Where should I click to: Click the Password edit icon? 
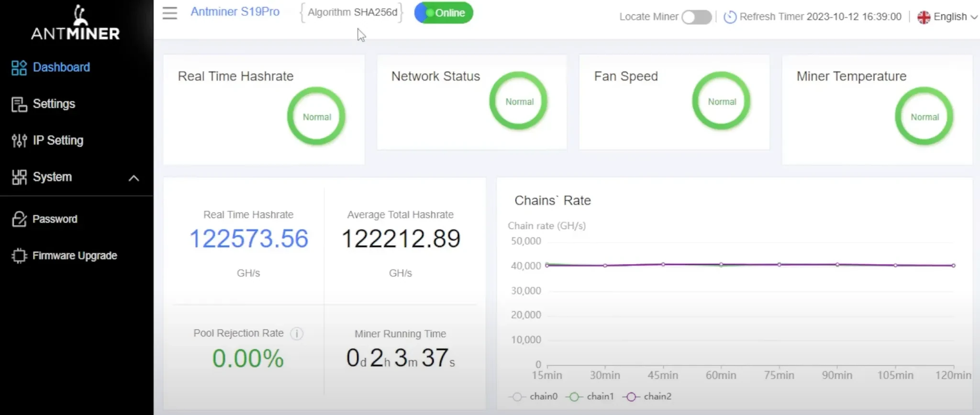19,219
